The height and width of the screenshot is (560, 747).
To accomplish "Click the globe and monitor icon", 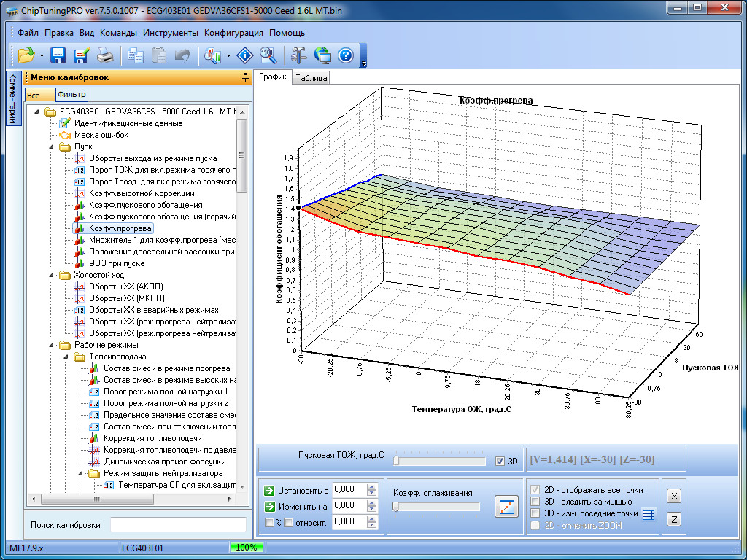I will [x=322, y=55].
